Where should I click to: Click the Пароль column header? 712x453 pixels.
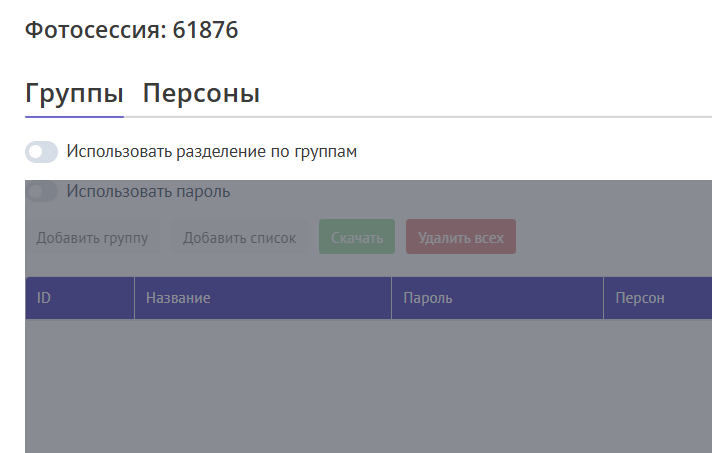click(427, 298)
